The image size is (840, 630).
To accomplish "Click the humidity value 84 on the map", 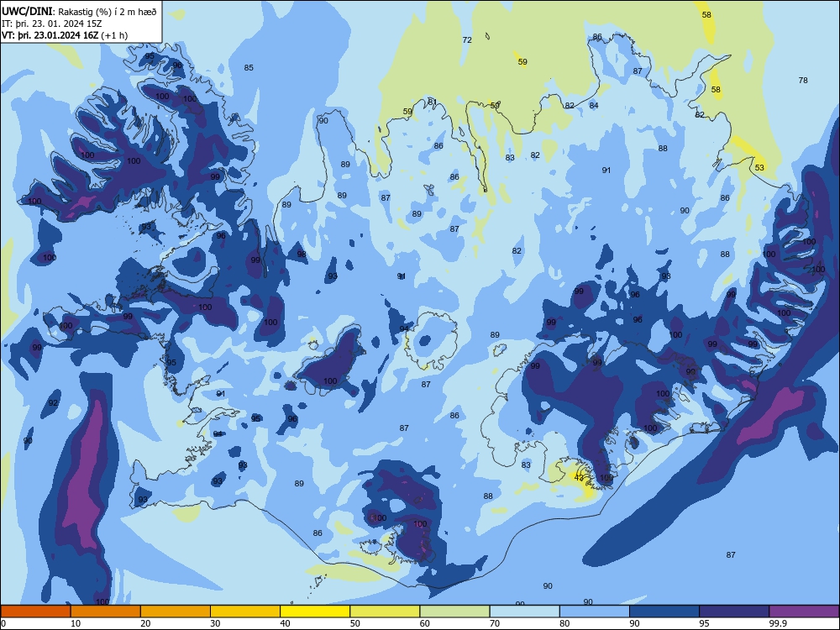I will tap(594, 106).
